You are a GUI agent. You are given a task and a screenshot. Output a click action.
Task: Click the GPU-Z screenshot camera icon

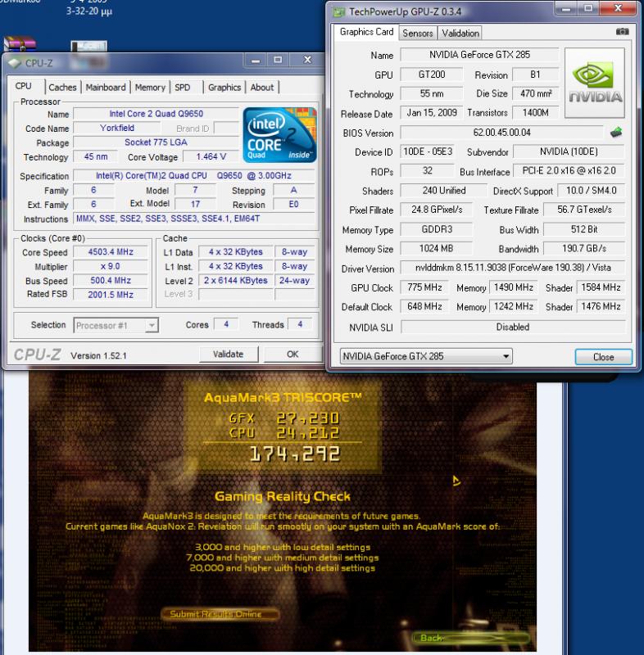tap(622, 32)
